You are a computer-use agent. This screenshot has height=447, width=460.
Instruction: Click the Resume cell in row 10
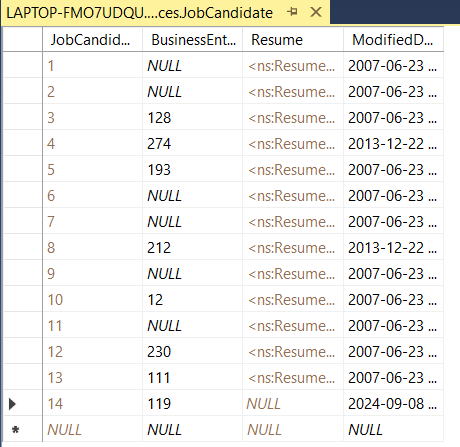[293, 300]
